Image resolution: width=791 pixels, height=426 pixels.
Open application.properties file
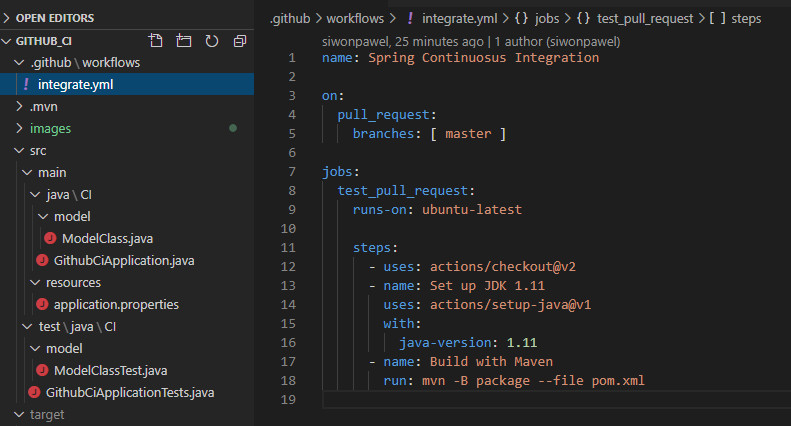tap(116, 304)
